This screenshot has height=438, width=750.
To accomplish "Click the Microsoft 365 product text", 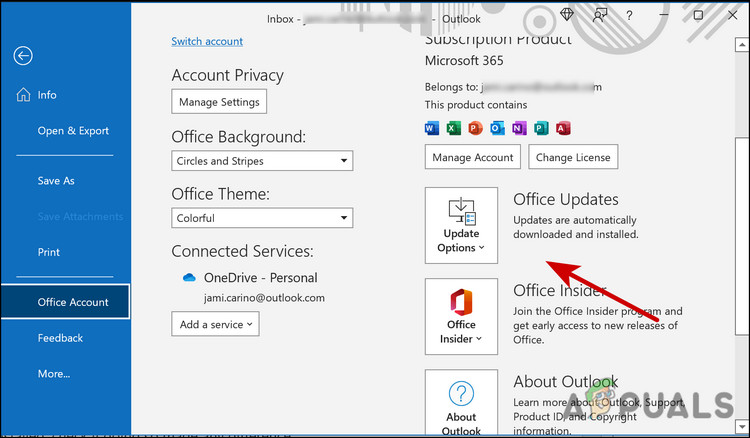I will click(x=464, y=61).
